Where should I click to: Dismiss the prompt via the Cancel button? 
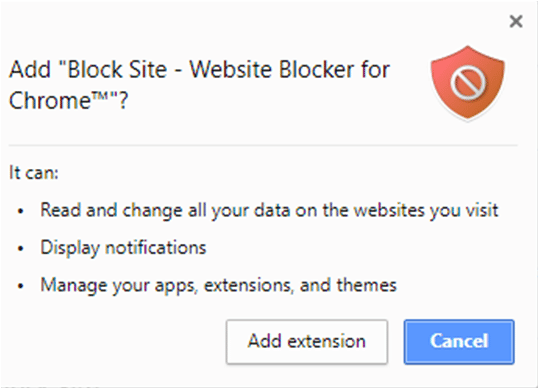point(459,342)
